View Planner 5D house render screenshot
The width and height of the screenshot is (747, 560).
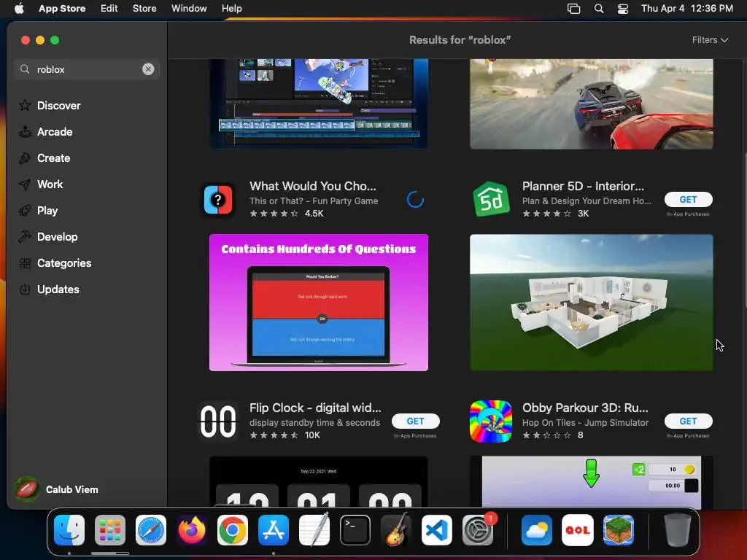coord(592,303)
